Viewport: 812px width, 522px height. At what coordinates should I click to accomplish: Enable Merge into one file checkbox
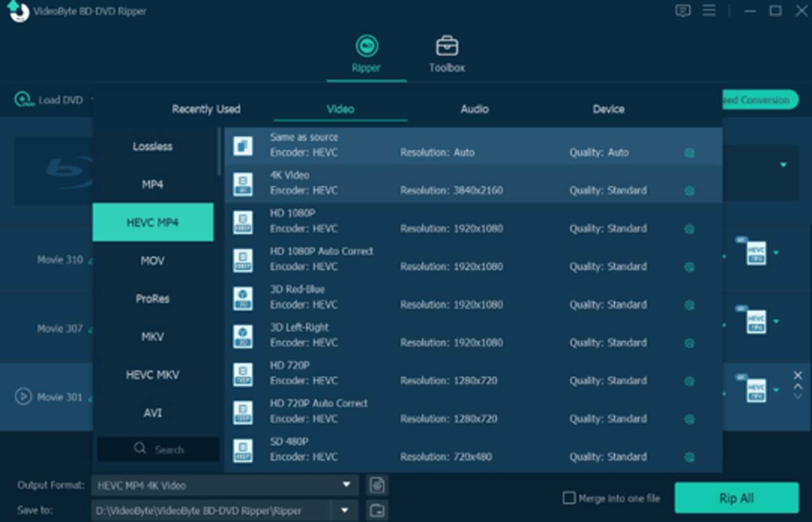click(569, 498)
